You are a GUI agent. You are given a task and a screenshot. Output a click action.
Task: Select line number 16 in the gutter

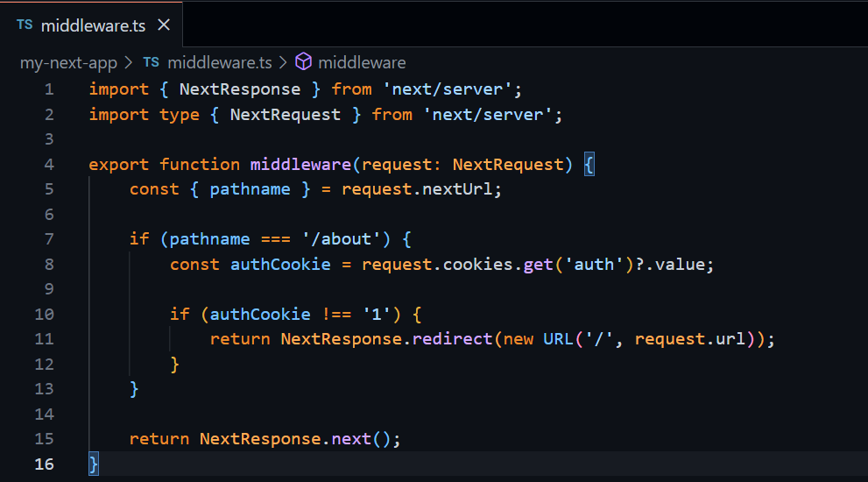44,464
